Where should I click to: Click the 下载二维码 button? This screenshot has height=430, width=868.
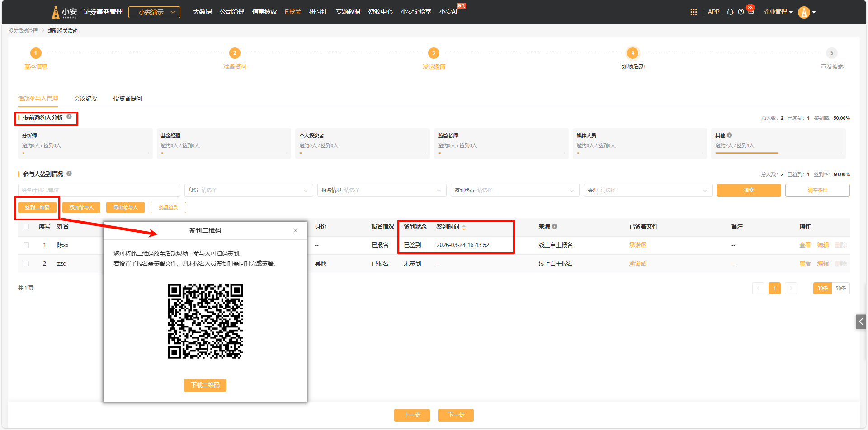tap(205, 385)
